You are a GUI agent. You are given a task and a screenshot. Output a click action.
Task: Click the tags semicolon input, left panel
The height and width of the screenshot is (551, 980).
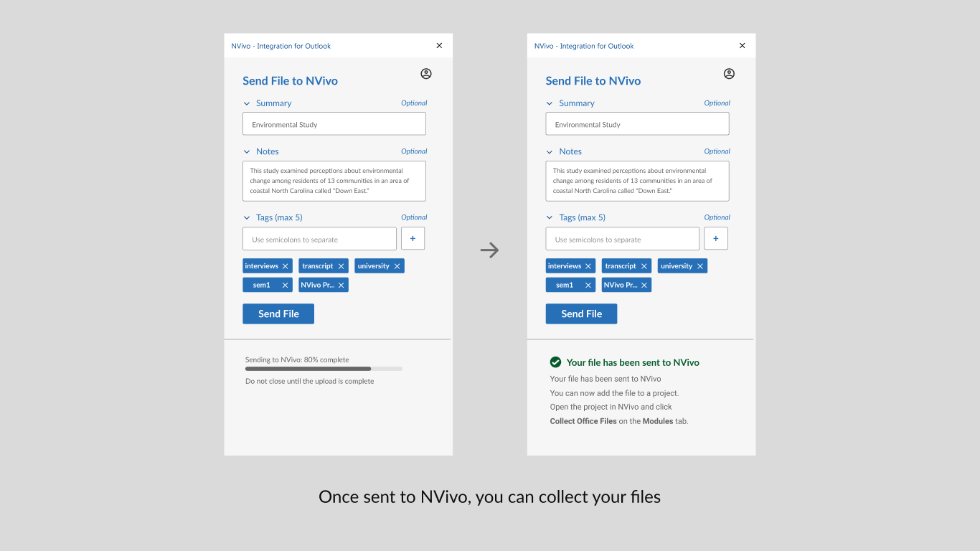pos(319,238)
